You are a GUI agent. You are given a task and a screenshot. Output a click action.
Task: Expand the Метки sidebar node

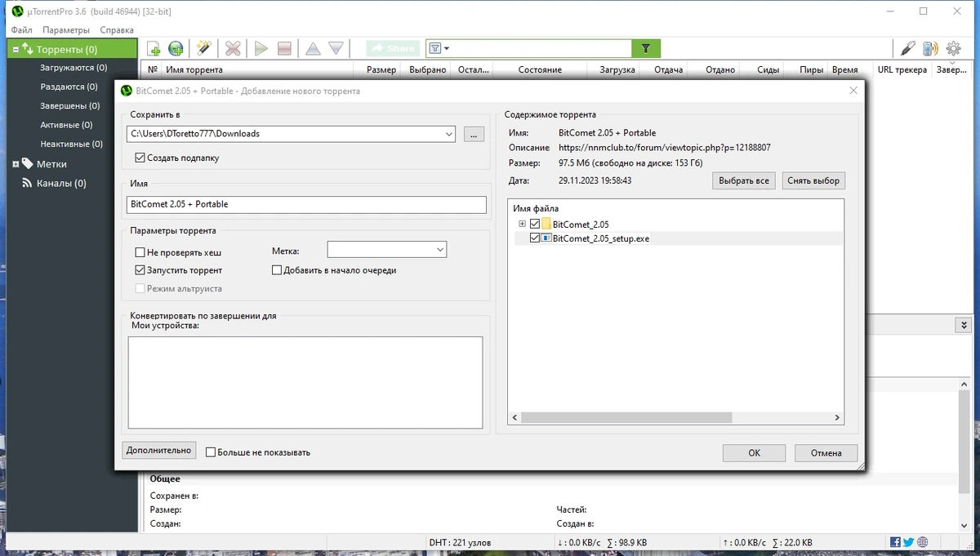click(16, 163)
